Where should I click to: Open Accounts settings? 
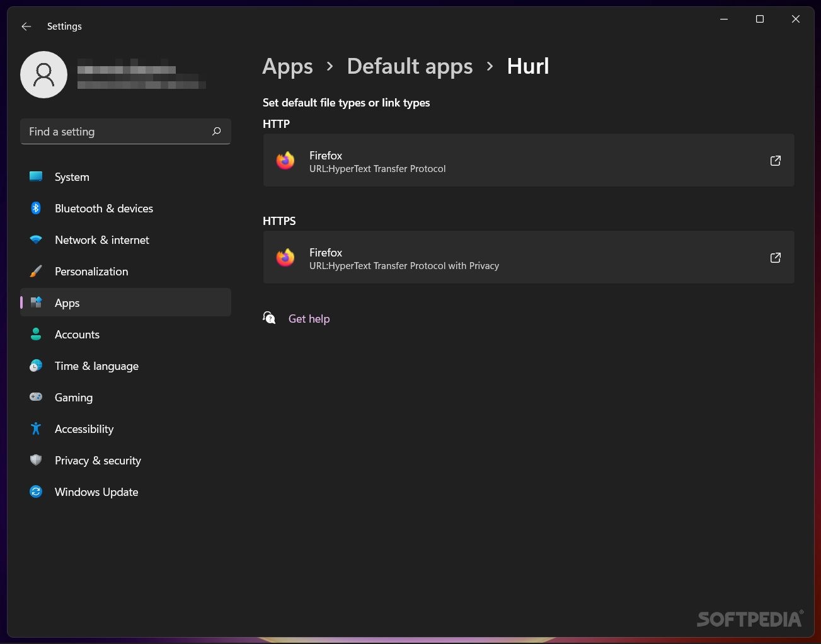tap(77, 335)
